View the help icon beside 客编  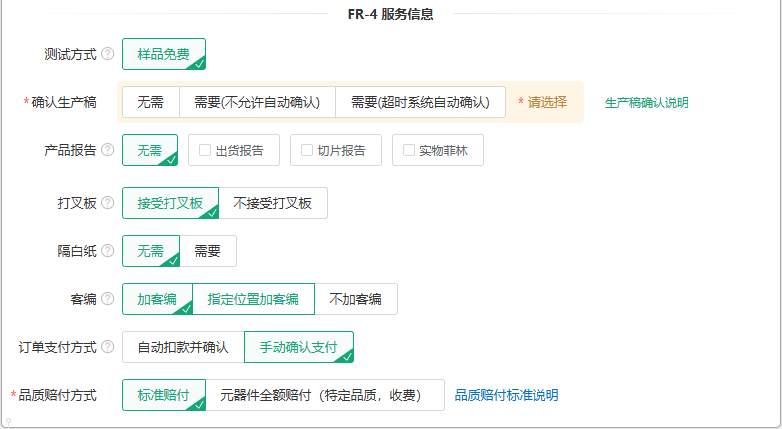click(x=108, y=298)
